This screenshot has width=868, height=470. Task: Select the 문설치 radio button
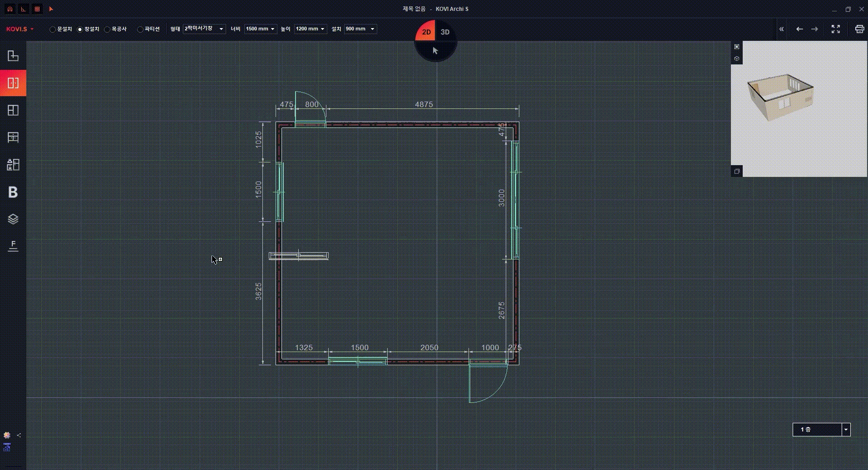point(53,29)
